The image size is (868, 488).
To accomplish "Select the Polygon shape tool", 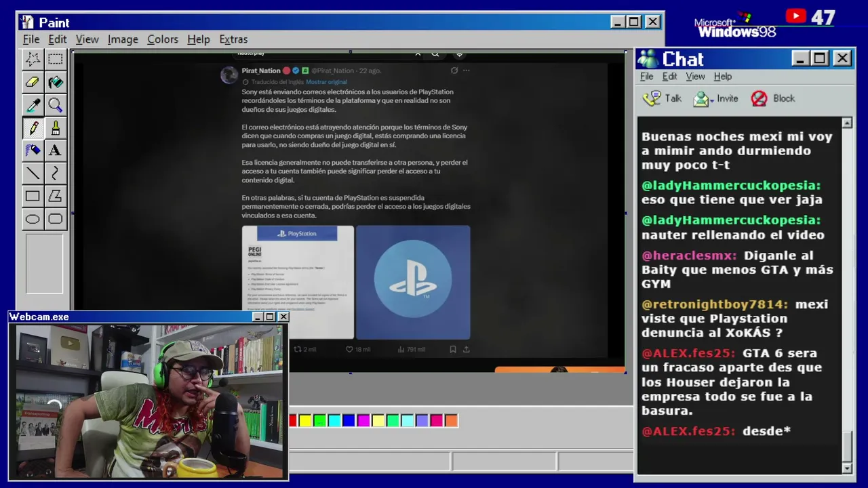I will pyautogui.click(x=56, y=197).
